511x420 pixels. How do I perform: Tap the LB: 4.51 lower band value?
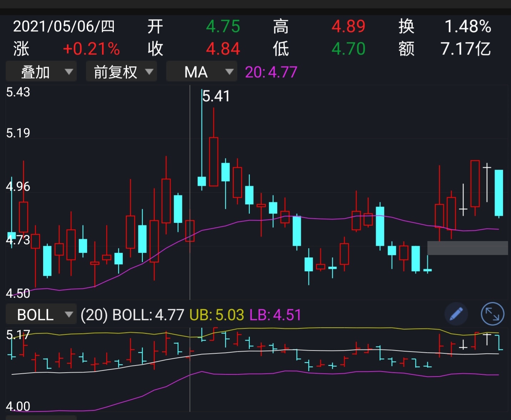[x=275, y=315]
